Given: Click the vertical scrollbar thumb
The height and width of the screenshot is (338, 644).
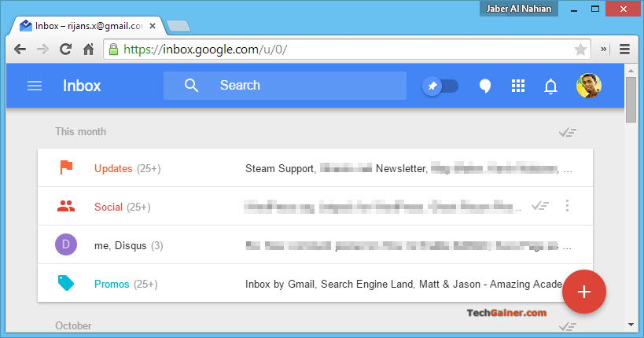Looking at the screenshot, I should [631, 99].
